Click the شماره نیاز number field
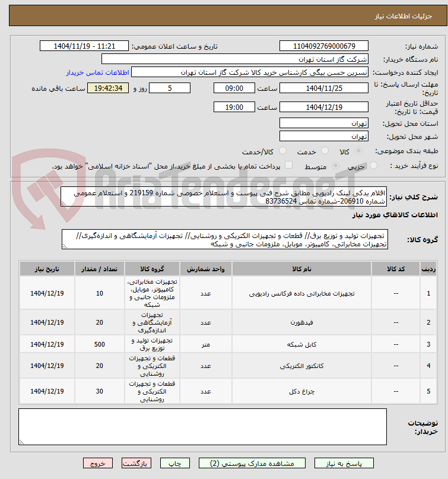 point(324,46)
